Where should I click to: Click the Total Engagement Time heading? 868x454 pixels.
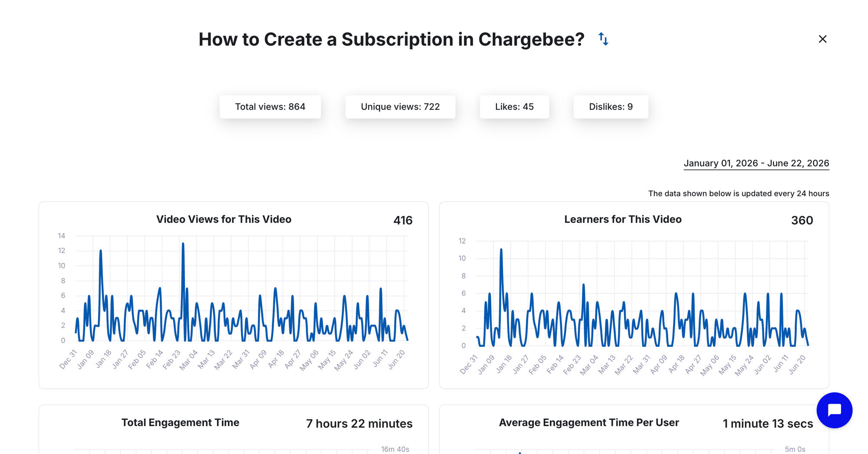point(180,423)
